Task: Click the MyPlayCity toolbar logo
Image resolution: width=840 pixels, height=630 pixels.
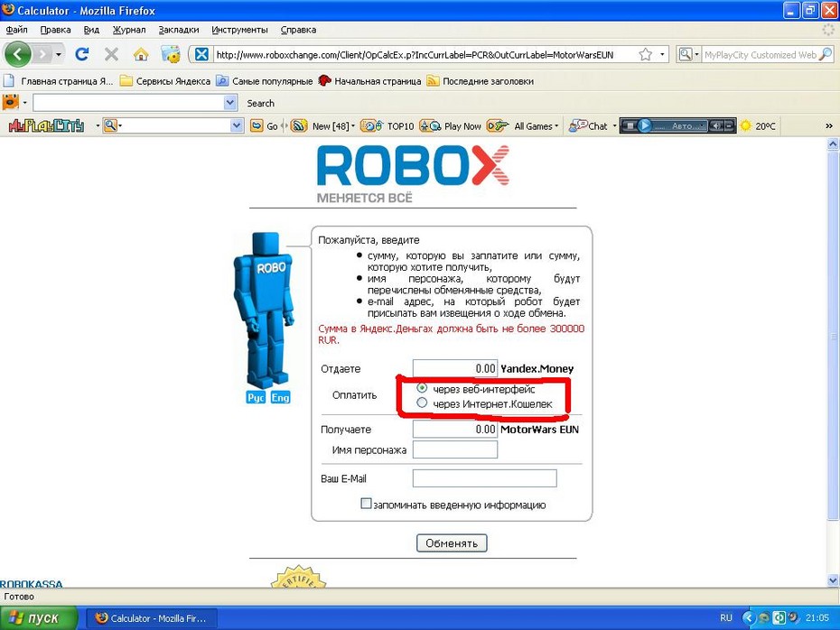Action: coord(47,125)
